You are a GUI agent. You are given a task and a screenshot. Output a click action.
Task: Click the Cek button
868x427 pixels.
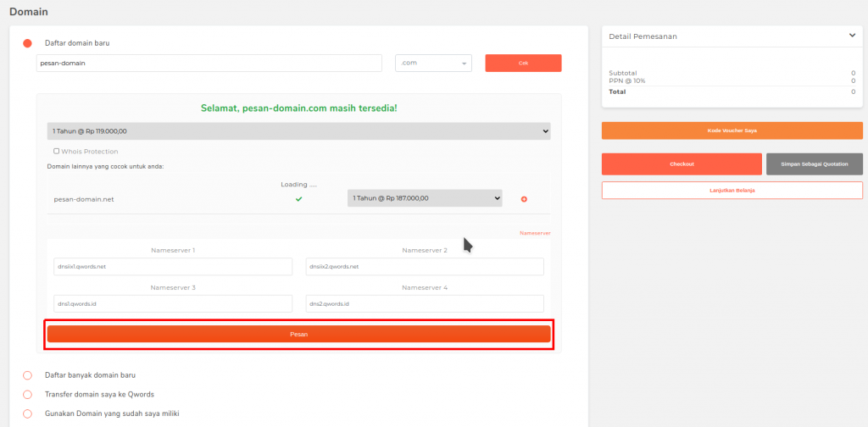[x=523, y=63]
